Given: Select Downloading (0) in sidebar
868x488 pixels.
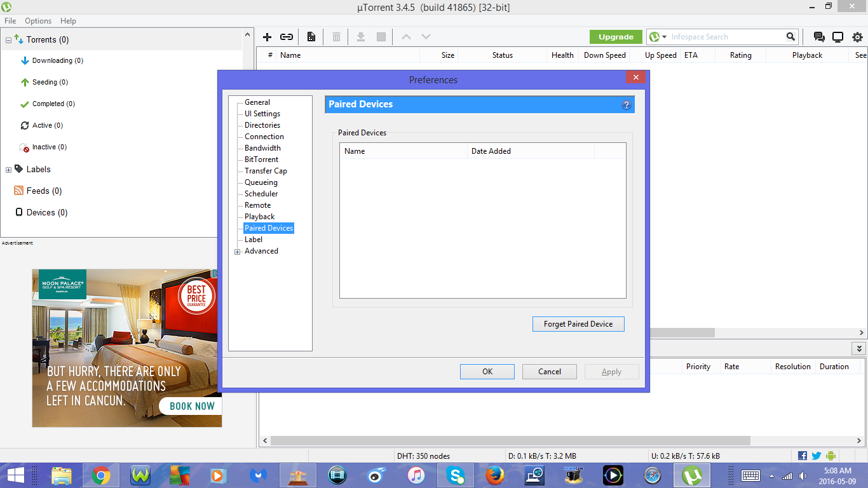Looking at the screenshot, I should click(x=57, y=61).
